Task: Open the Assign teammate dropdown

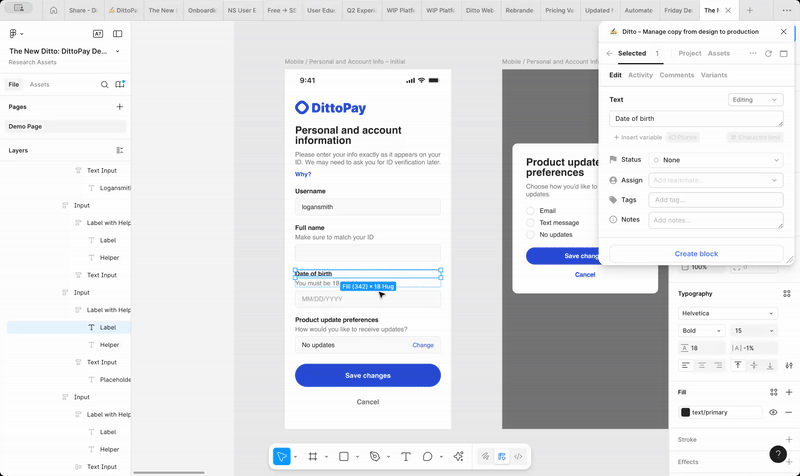Action: [716, 180]
